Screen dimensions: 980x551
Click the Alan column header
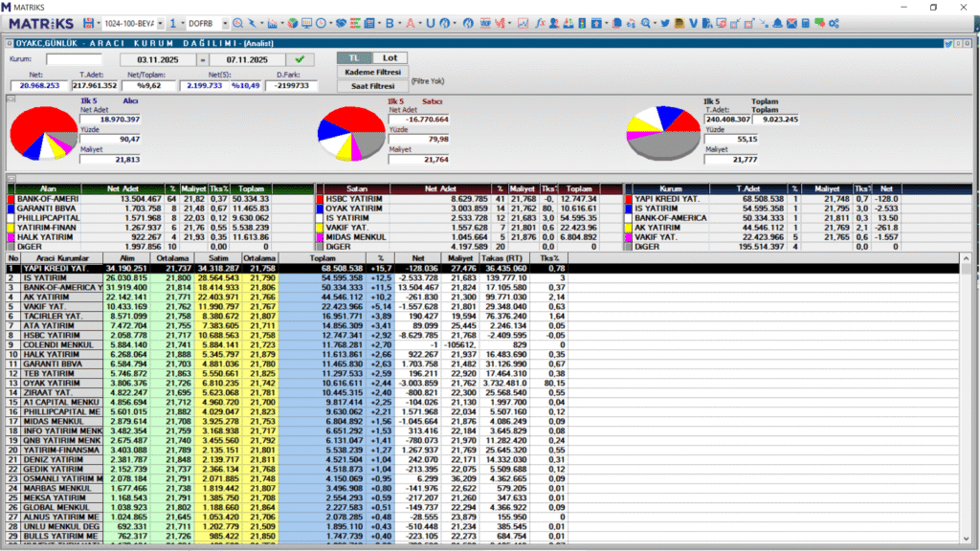point(50,188)
